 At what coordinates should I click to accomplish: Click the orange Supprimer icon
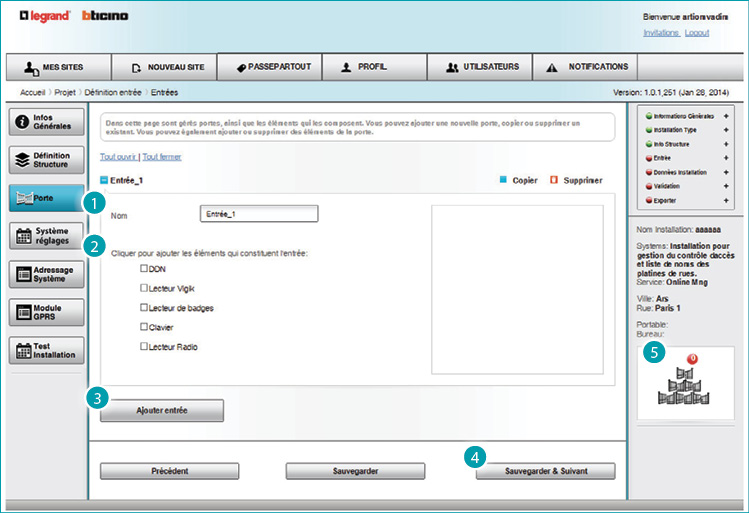(551, 181)
